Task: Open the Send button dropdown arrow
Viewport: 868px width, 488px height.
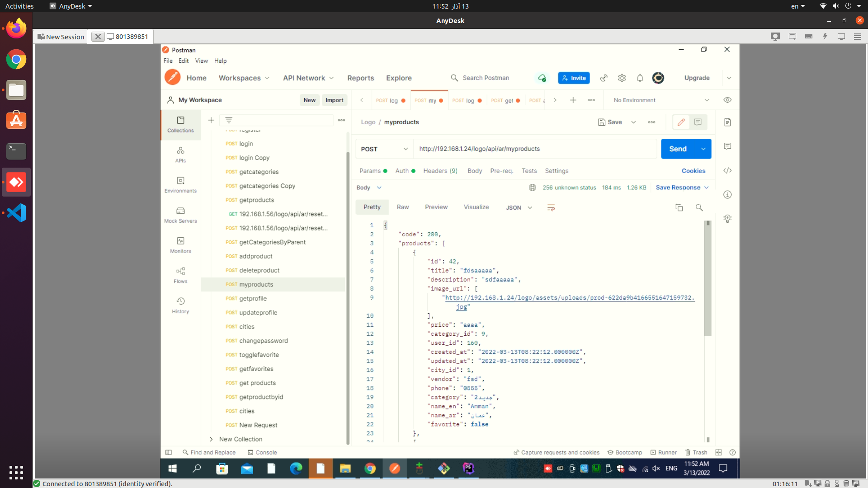Action: 703,149
